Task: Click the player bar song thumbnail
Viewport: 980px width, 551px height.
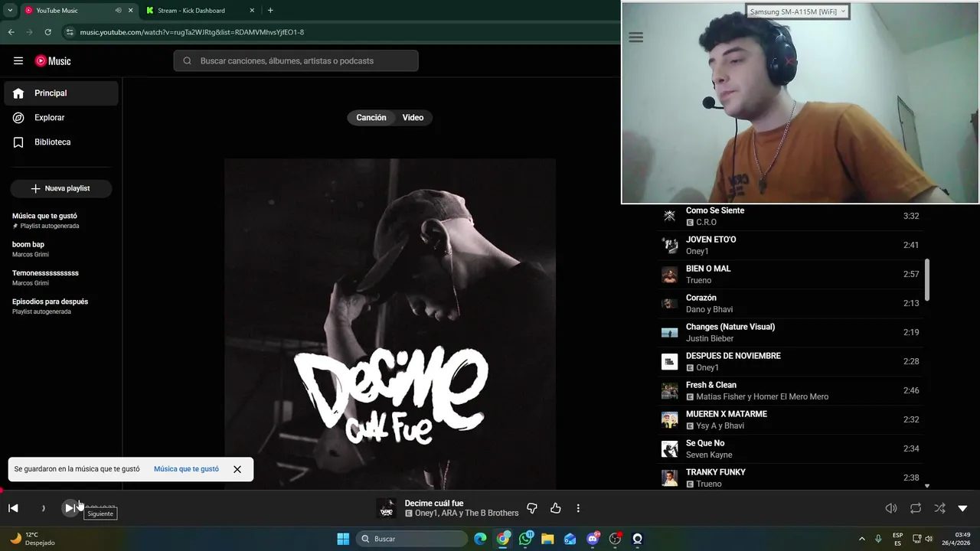Action: click(x=387, y=508)
